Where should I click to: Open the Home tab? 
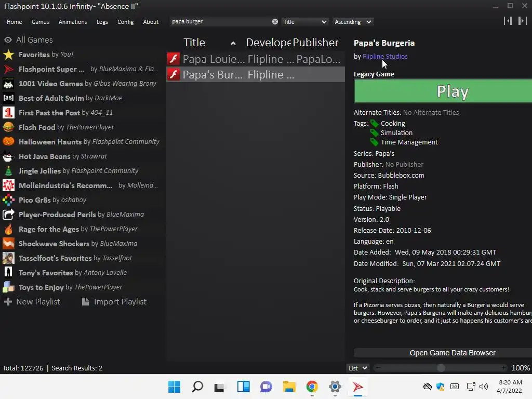pos(14,22)
